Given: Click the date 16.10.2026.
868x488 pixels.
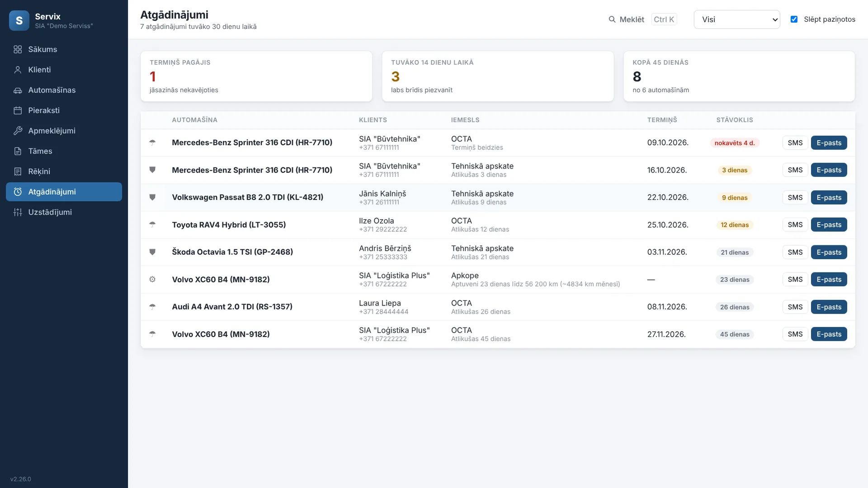Looking at the screenshot, I should point(667,170).
